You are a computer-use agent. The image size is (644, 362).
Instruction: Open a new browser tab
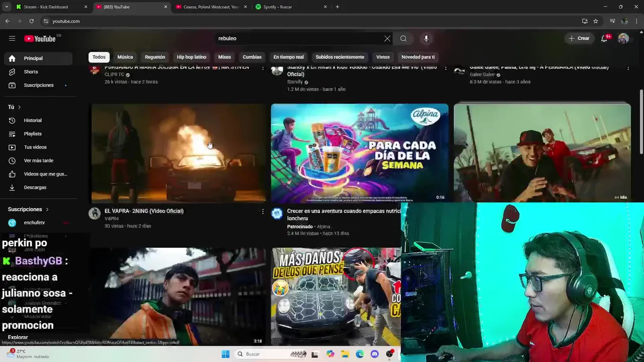coord(337,7)
